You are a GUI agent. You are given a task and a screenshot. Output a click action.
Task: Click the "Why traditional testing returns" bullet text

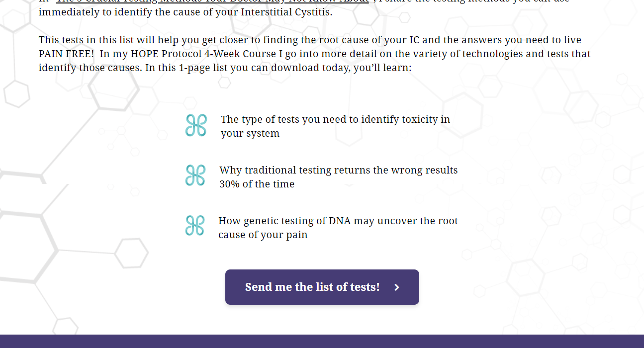(338, 170)
